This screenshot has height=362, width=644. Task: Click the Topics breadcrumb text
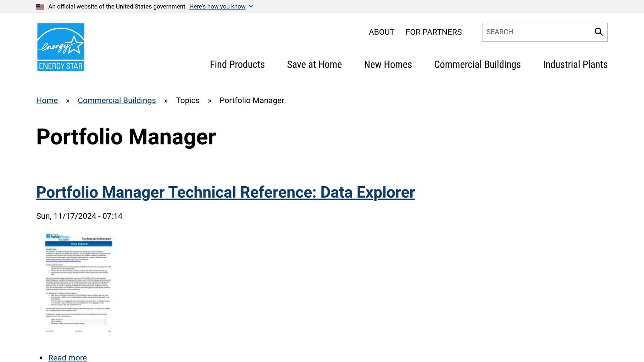click(187, 100)
